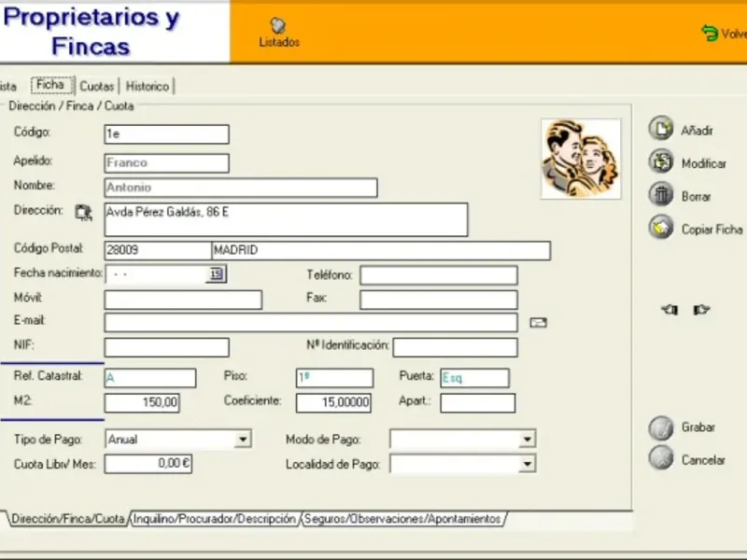
Task: Focus the Teléfono input field
Action: click(439, 275)
